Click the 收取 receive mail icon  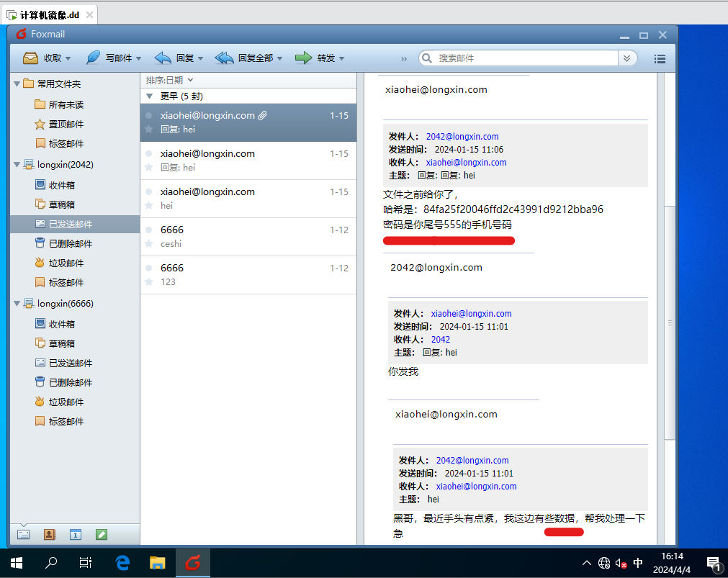click(x=31, y=58)
